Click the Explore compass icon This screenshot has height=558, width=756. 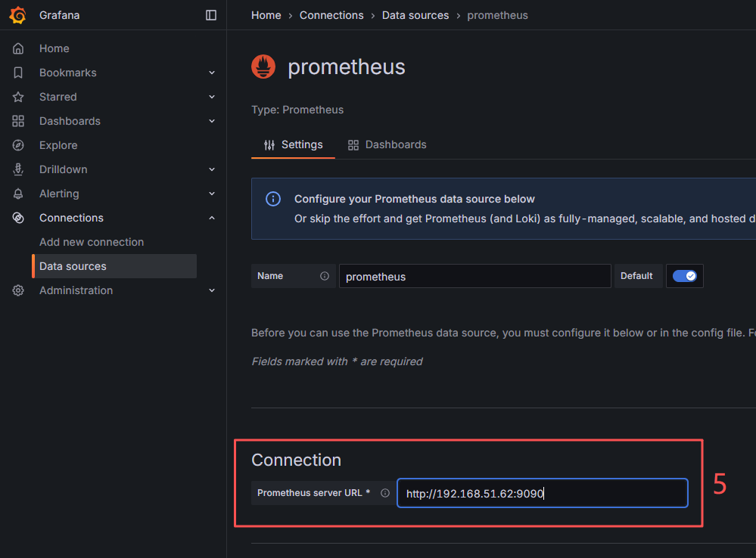18,145
